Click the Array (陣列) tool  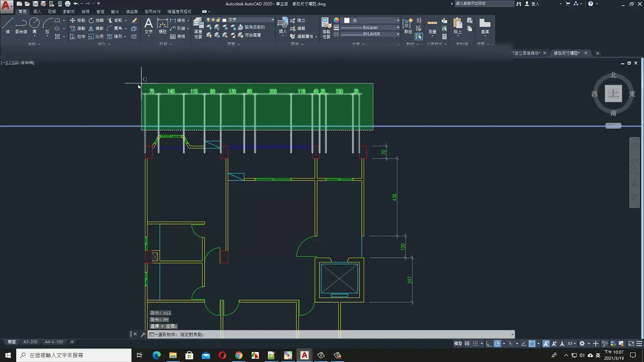tap(115, 37)
